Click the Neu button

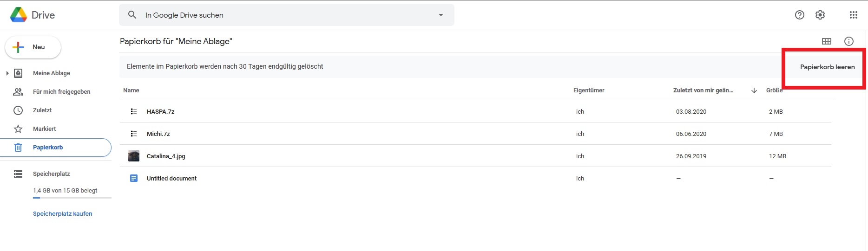click(x=33, y=47)
